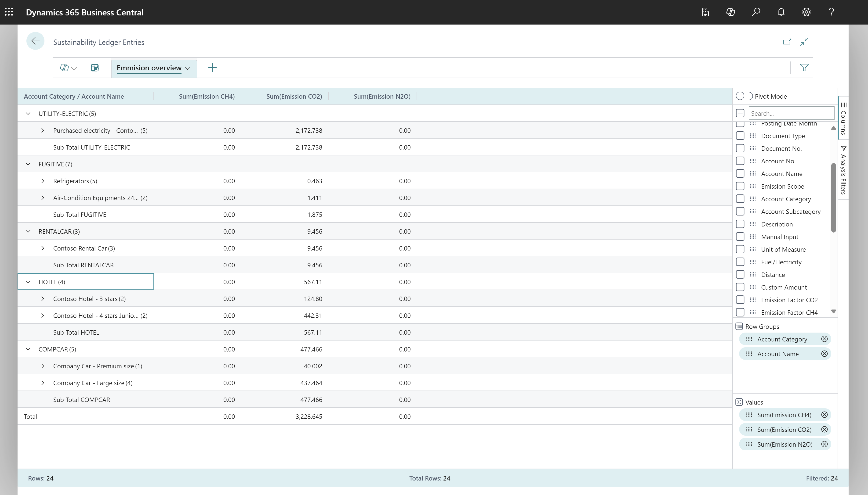The image size is (868, 495).
Task: Expand the Refrigerators row
Action: point(43,180)
